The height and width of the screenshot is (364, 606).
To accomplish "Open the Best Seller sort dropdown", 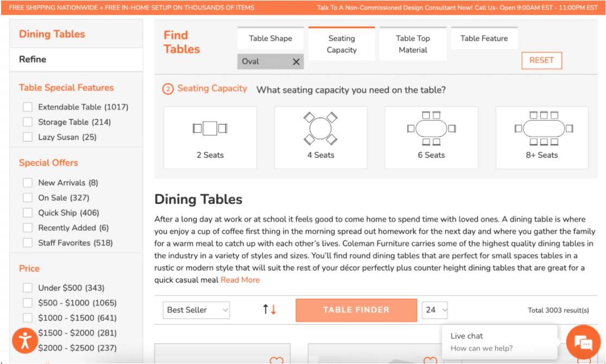I will [196, 310].
